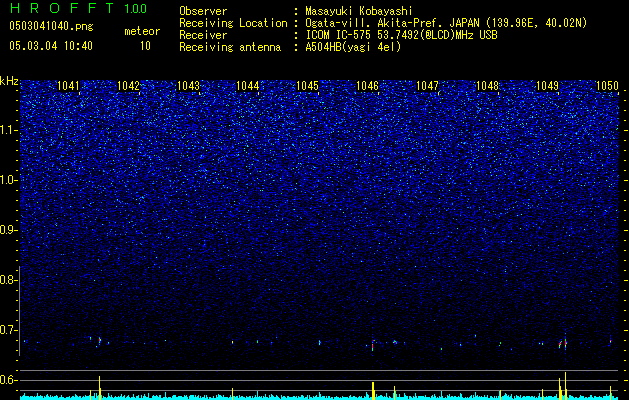This screenshot has width=629, height=400.
Task: Click the 1045 time axis marker
Action: (308, 85)
